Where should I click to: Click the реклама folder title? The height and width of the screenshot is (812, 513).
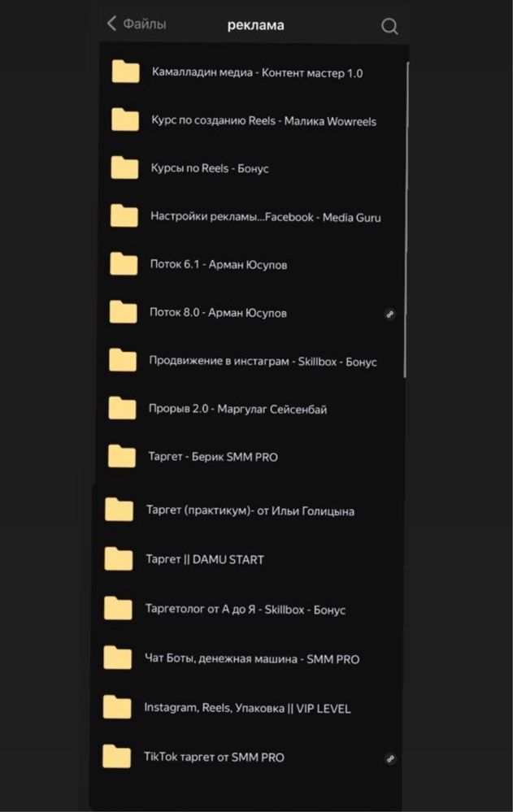(255, 25)
